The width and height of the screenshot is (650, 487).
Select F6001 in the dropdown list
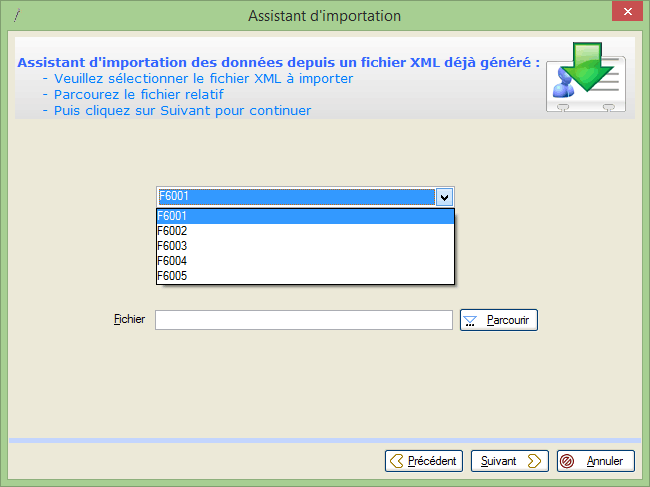(x=305, y=216)
